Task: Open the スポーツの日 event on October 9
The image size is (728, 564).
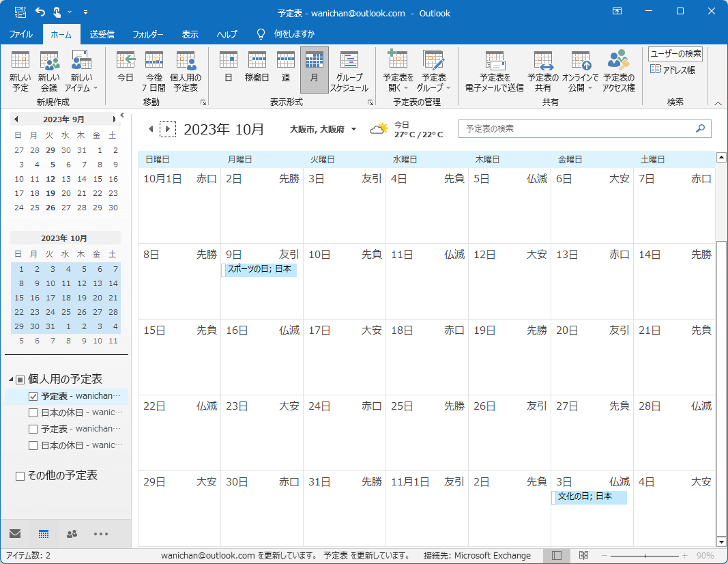Action: pyautogui.click(x=259, y=270)
